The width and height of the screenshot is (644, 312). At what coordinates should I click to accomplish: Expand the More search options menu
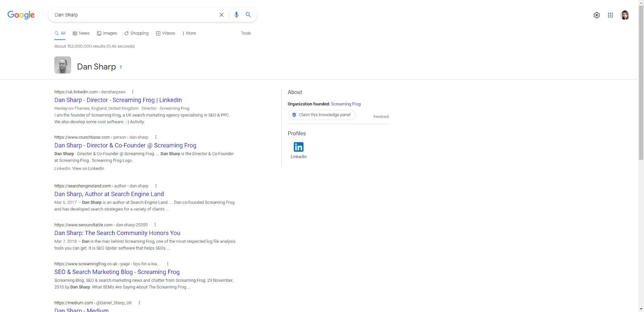[x=189, y=33]
